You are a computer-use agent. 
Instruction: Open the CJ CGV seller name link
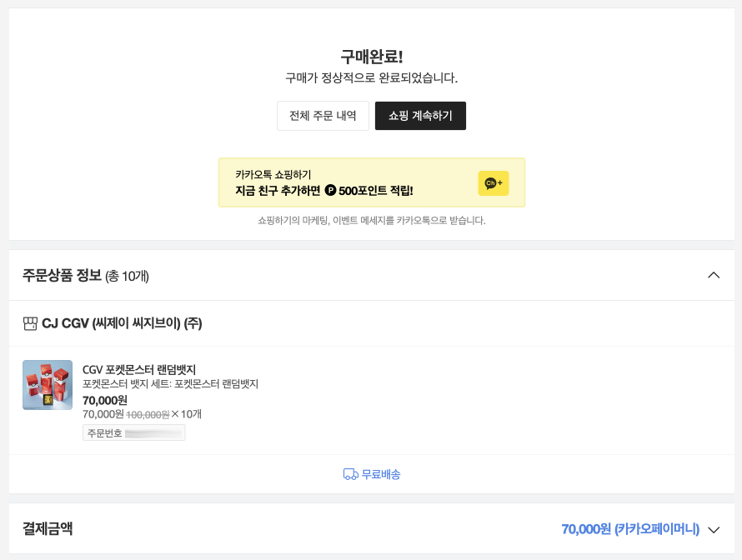(122, 323)
